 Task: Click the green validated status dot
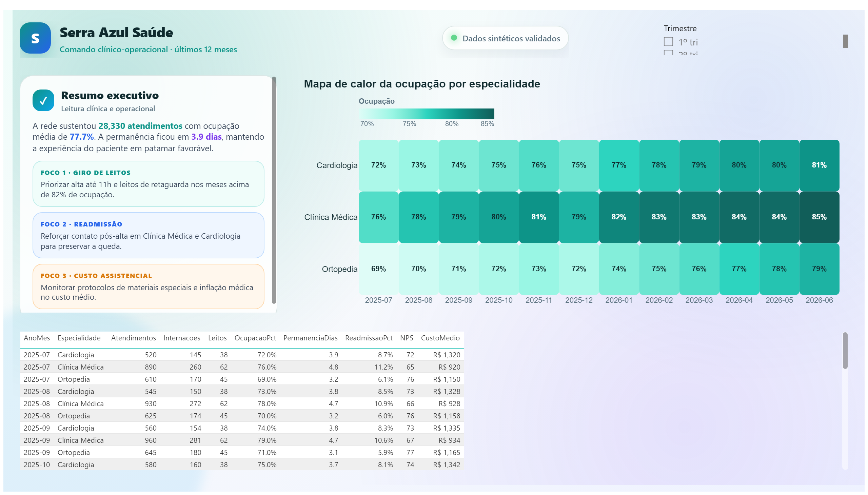(x=453, y=38)
